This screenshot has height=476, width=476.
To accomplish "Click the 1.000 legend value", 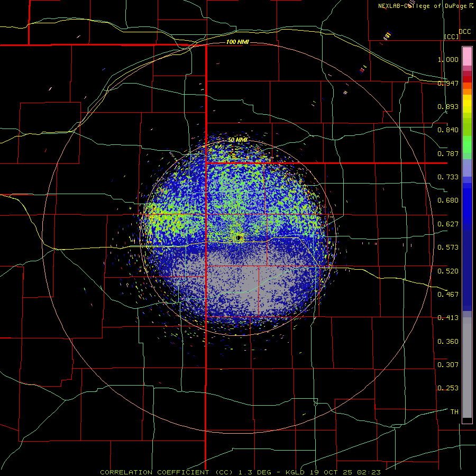I will (448, 59).
